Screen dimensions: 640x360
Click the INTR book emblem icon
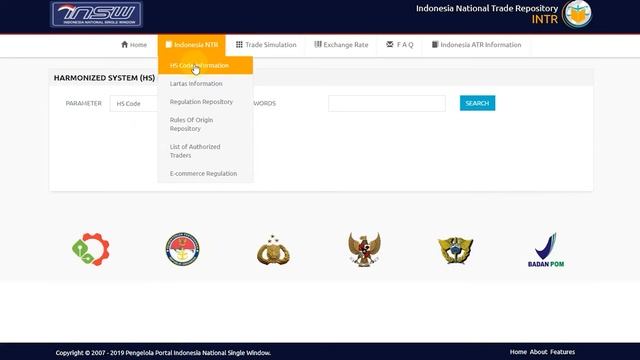(x=577, y=14)
